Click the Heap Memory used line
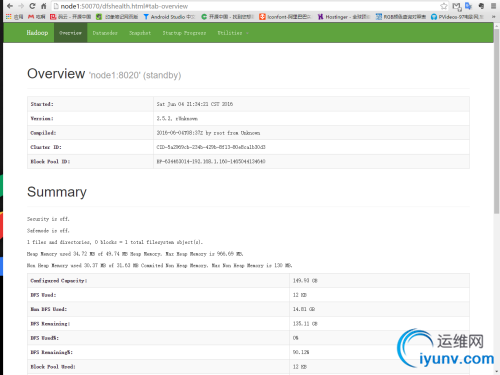 [135, 254]
